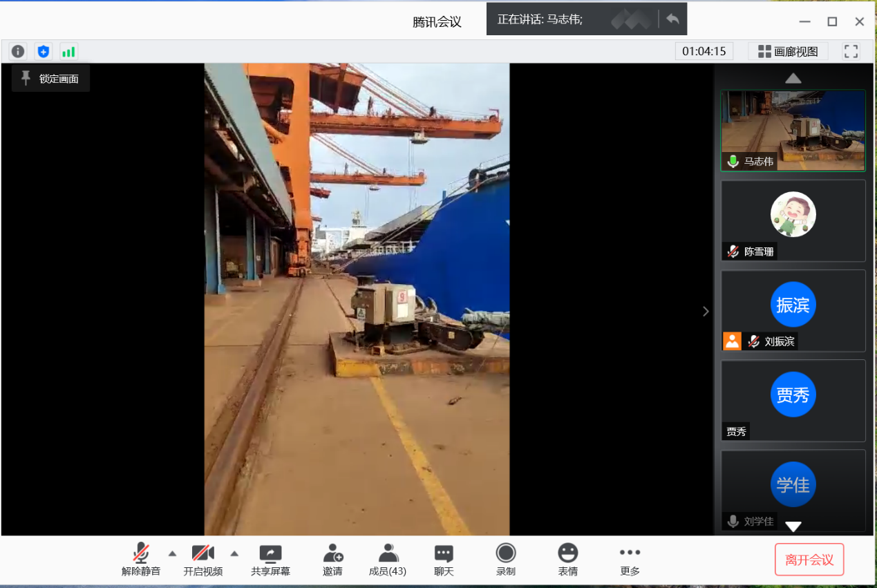
Task: Click the blue security shield icon
Action: tap(44, 51)
